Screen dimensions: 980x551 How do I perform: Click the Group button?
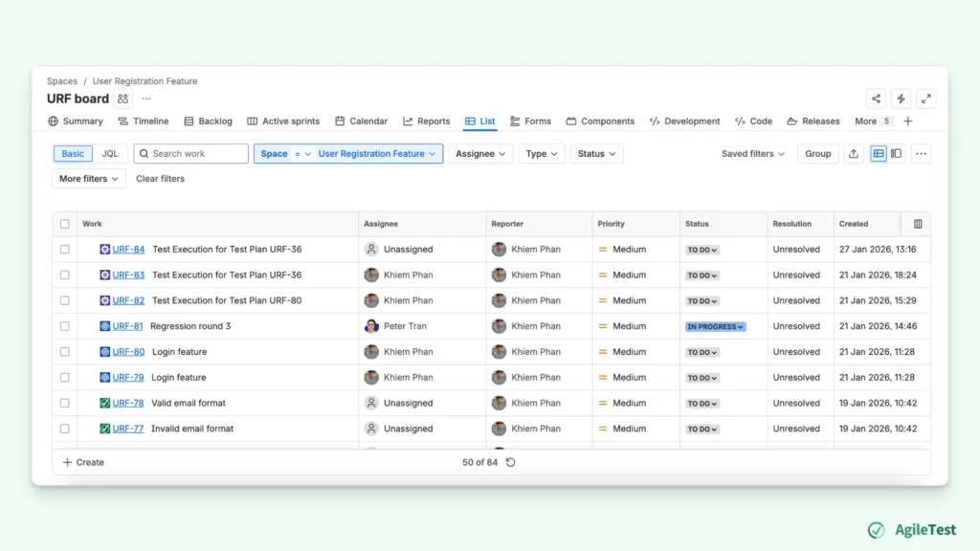point(817,154)
